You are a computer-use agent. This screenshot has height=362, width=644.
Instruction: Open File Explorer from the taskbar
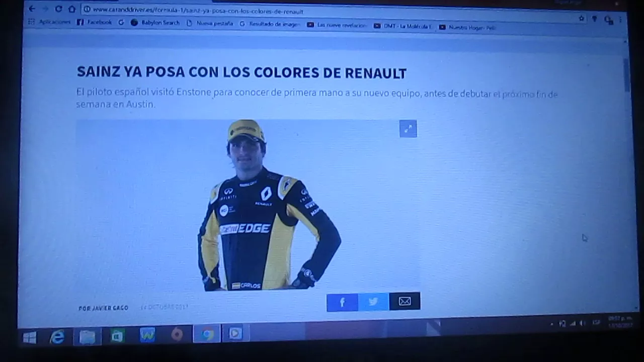87,336
